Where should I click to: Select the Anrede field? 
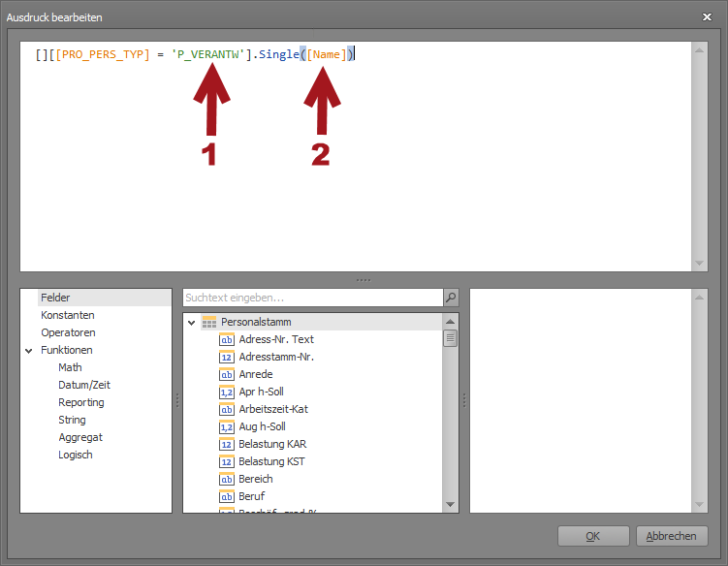point(256,374)
